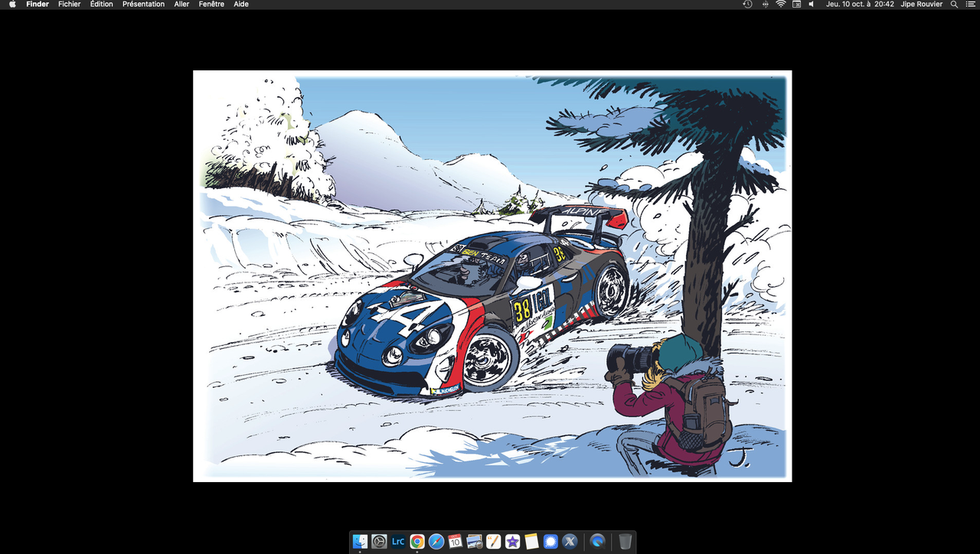This screenshot has width=980, height=554.
Task: Click the crosshair menu bar extra
Action: (x=765, y=5)
